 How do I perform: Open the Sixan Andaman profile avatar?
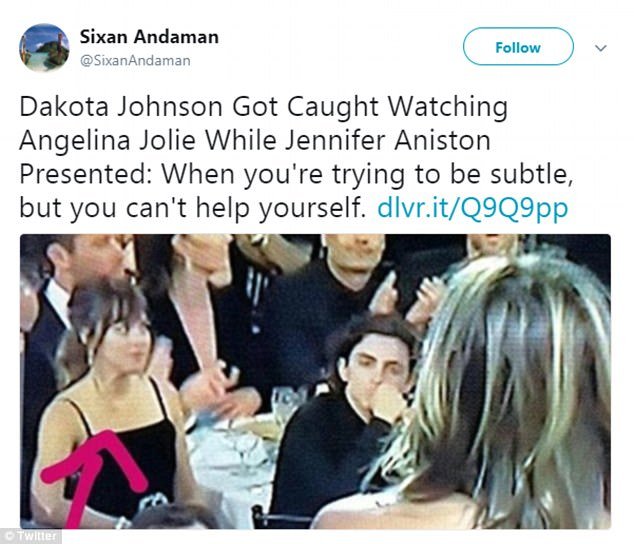[44, 48]
